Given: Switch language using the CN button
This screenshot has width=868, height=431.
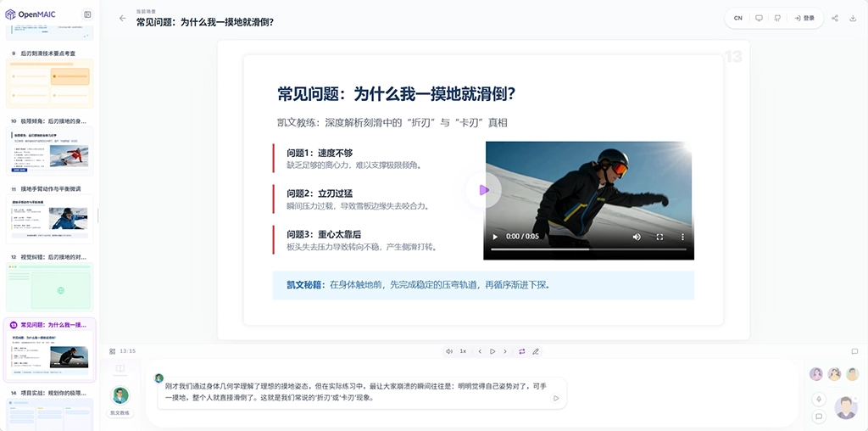Looking at the screenshot, I should coord(738,18).
